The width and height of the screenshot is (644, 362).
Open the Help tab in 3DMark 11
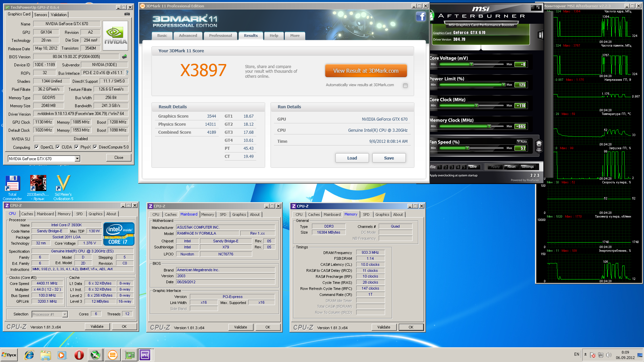click(274, 36)
